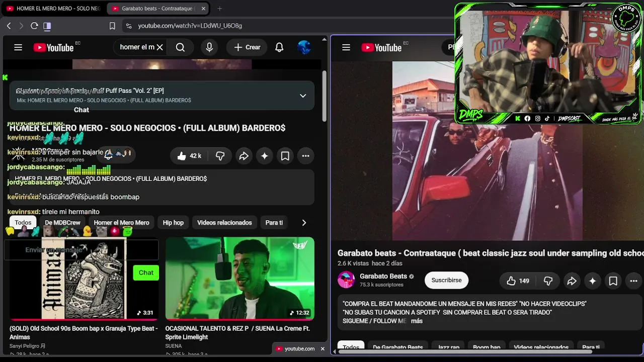
Task: Open account avatar menu in left YouTube
Action: tap(304, 47)
